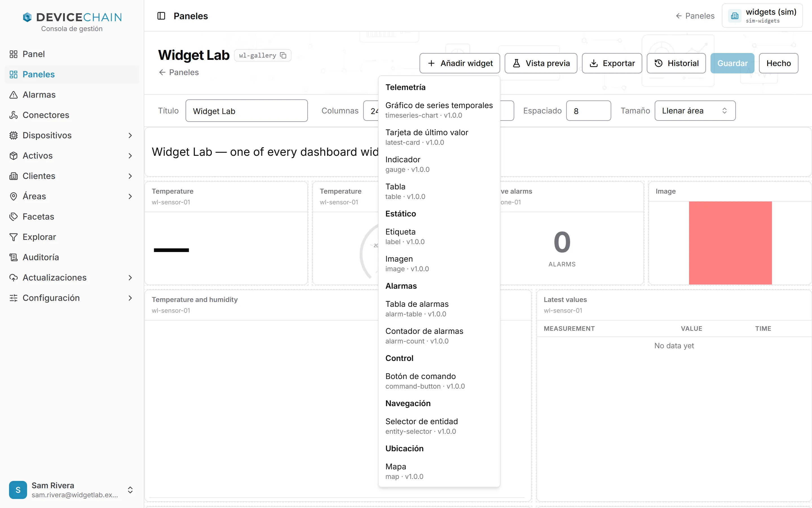
Task: Select Tarjeta de último valor widget
Action: click(x=439, y=137)
